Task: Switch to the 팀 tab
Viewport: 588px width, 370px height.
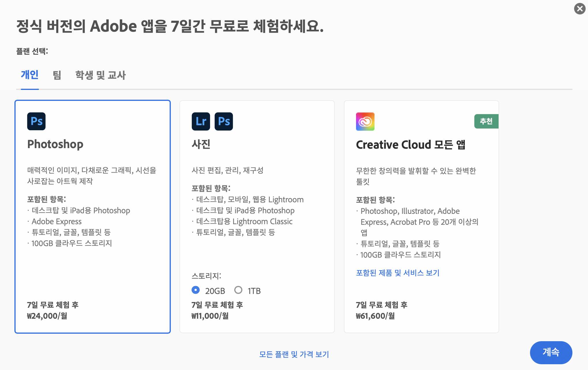Action: pos(57,75)
